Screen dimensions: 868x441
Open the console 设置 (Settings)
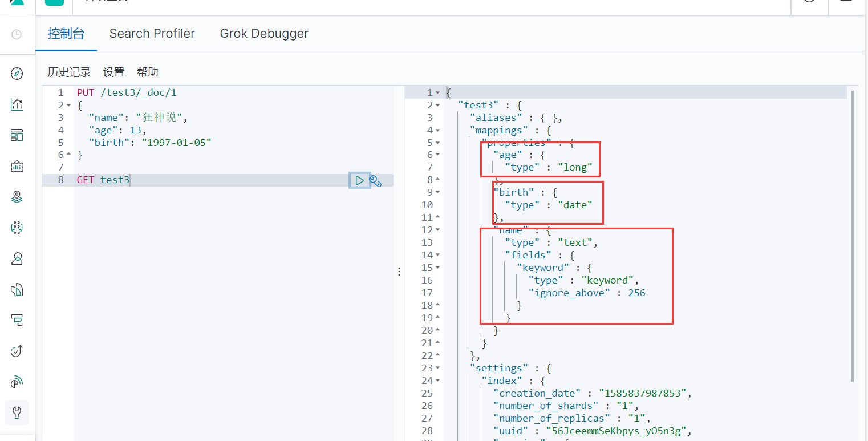(x=113, y=72)
